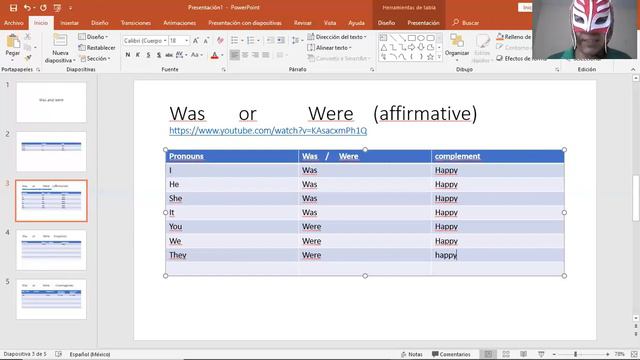This screenshot has height=360, width=640.
Task: Open the Organizar arrange menu
Action: pyautogui.click(x=457, y=46)
